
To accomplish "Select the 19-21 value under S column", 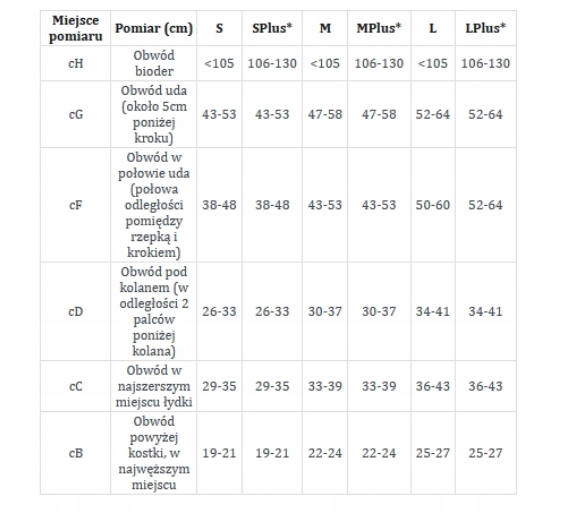I will [219, 453].
